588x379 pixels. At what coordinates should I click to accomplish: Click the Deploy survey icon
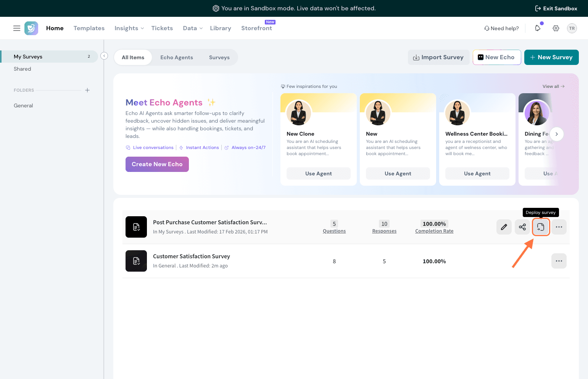540,227
